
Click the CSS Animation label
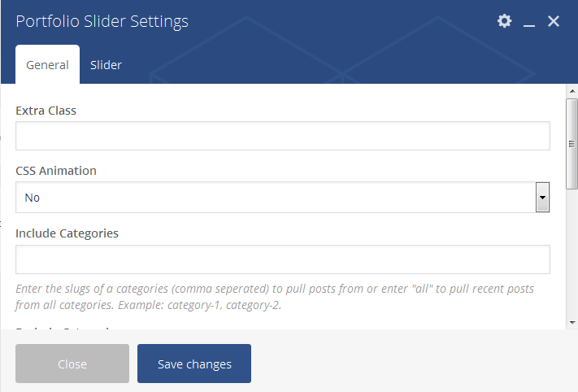tap(56, 171)
